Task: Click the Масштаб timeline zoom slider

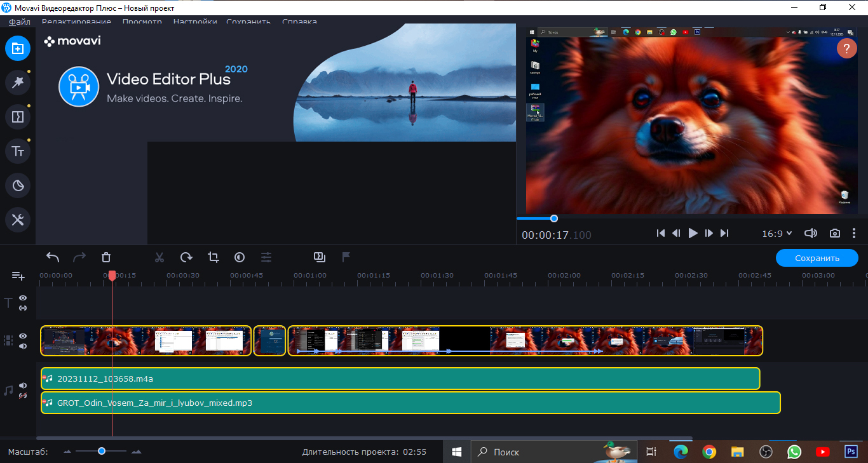Action: [x=102, y=451]
